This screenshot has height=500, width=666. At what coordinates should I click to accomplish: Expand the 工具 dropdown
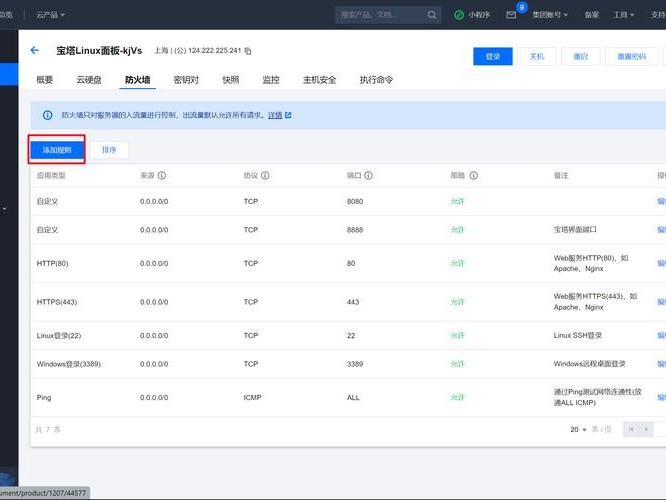(624, 15)
